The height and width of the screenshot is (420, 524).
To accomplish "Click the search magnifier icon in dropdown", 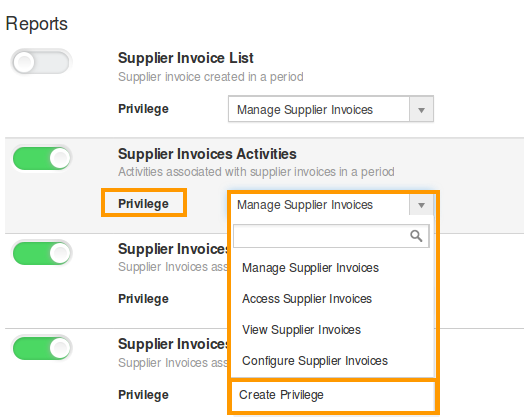I will 416,236.
